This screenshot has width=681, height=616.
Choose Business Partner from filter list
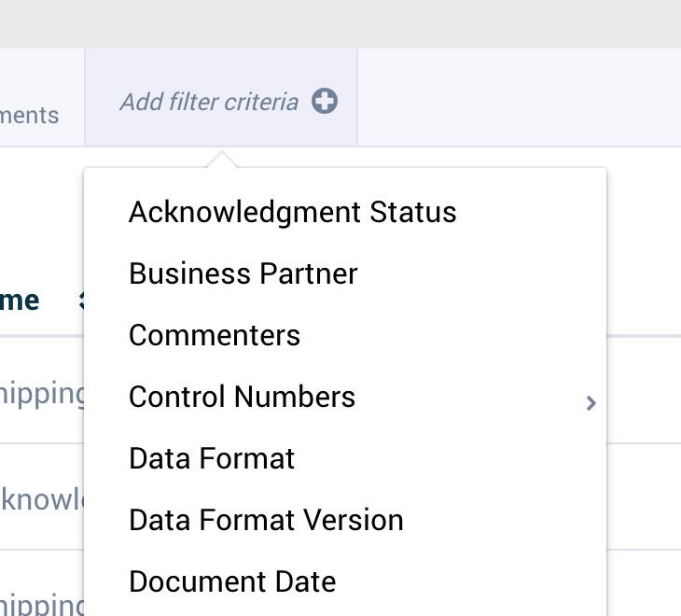pos(345,273)
